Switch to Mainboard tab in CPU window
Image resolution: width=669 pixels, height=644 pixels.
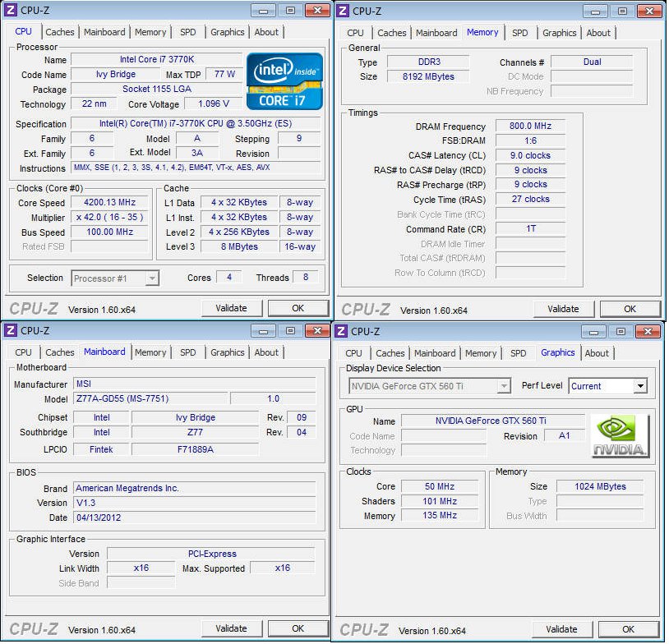click(104, 32)
